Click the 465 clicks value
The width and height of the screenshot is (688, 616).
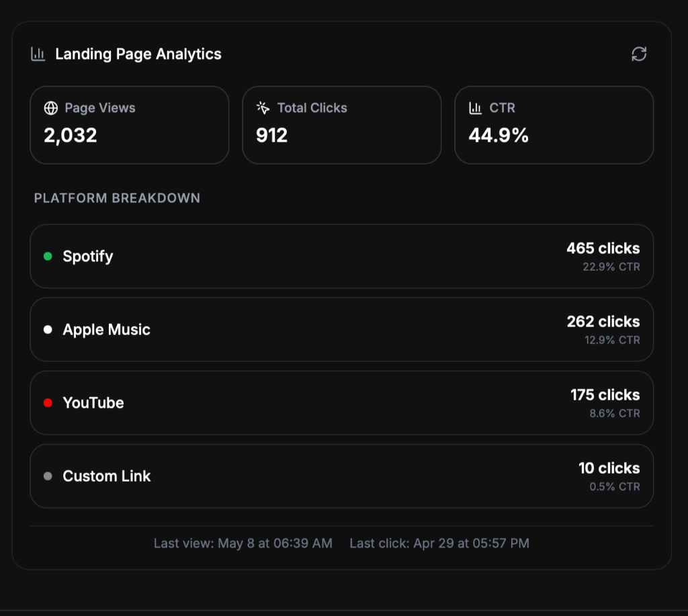tap(603, 249)
